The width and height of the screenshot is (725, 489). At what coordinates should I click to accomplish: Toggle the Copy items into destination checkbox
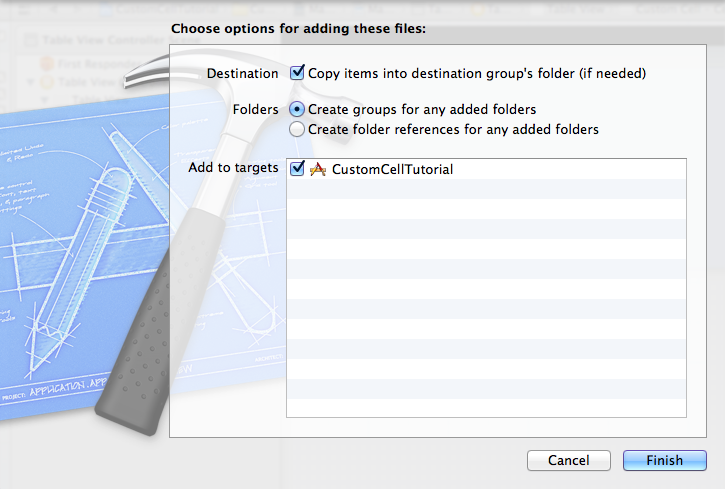(297, 73)
